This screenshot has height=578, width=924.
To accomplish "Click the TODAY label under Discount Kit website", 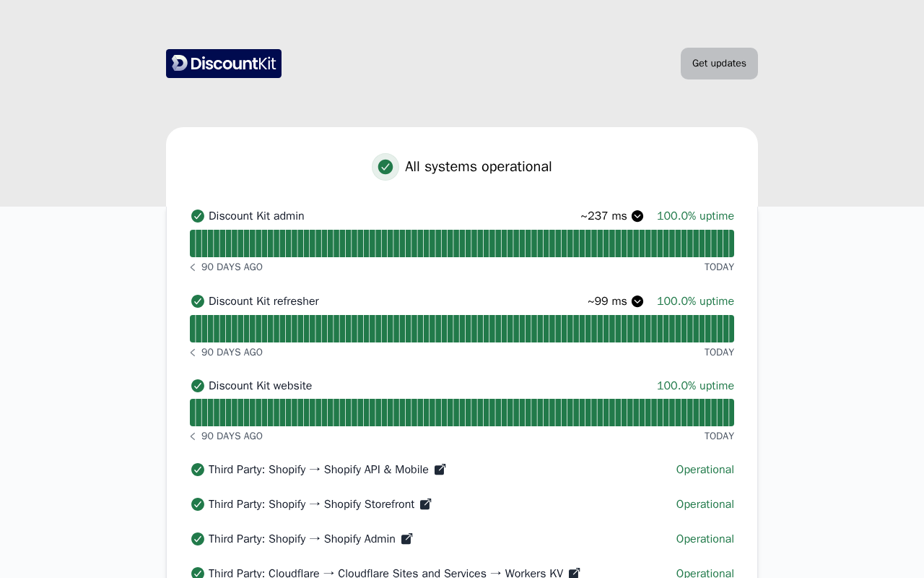I will pos(719,436).
